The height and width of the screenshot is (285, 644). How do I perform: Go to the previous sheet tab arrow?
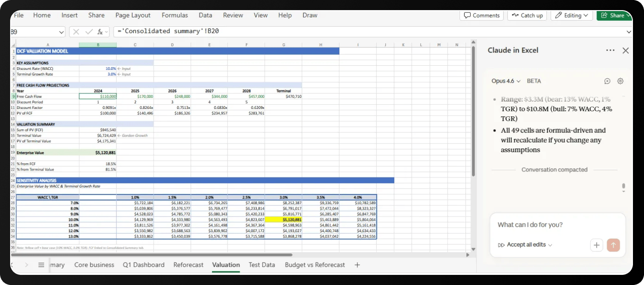tap(12, 265)
